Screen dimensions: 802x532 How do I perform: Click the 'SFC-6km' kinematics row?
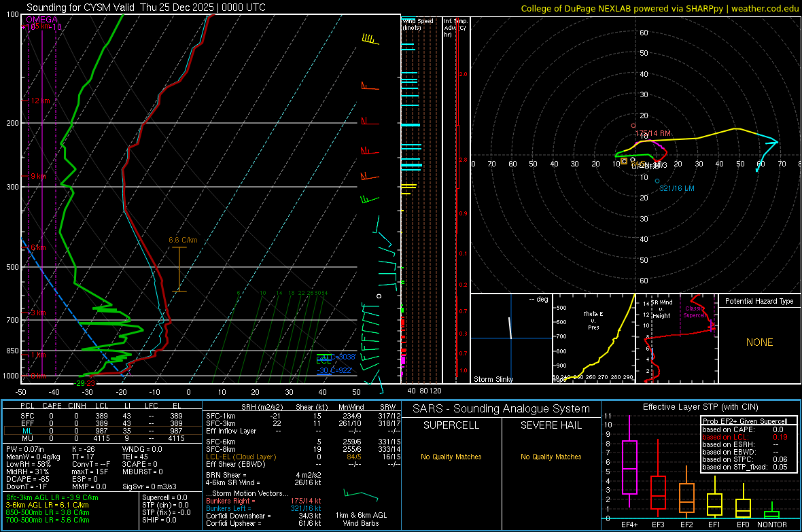point(303,442)
